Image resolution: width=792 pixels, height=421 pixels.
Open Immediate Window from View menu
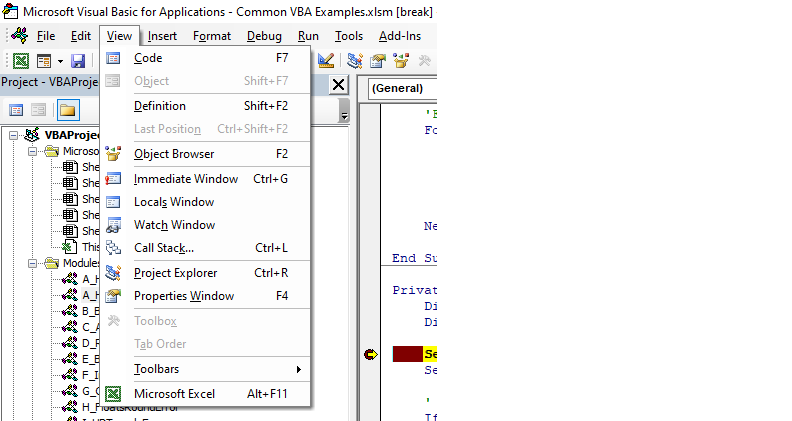click(205, 179)
